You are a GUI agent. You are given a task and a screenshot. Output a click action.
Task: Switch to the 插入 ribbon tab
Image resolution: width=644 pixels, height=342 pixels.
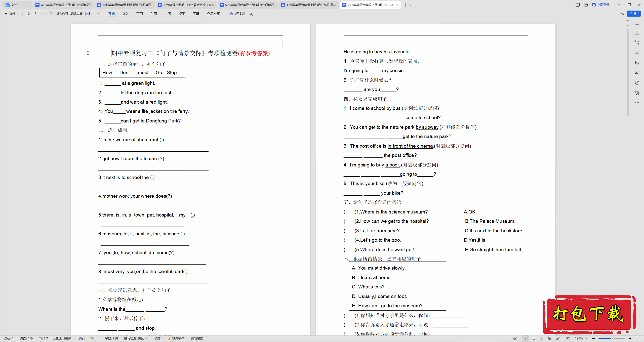pos(126,14)
